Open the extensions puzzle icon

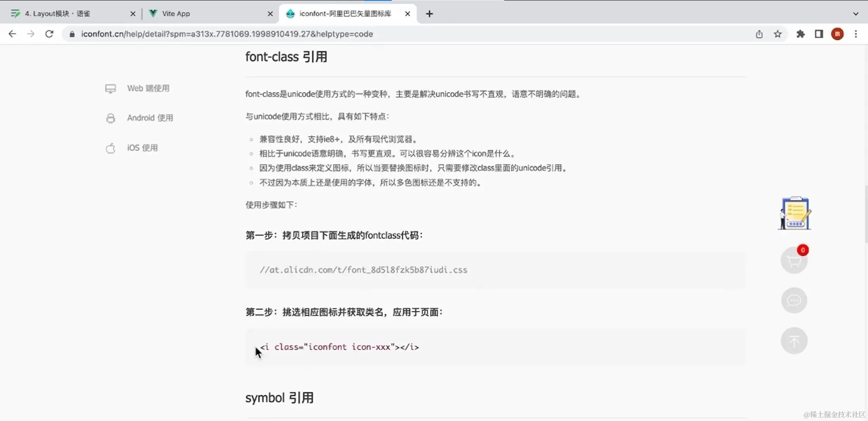coord(801,34)
